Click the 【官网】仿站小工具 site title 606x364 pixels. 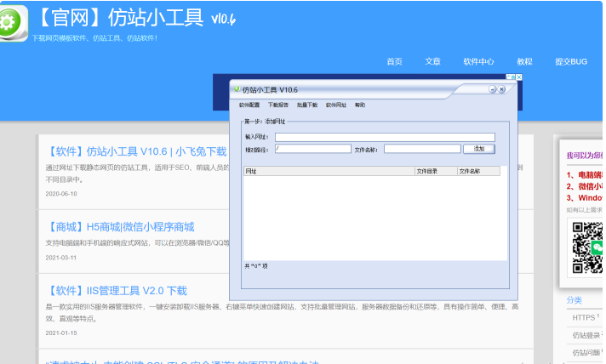(121, 18)
